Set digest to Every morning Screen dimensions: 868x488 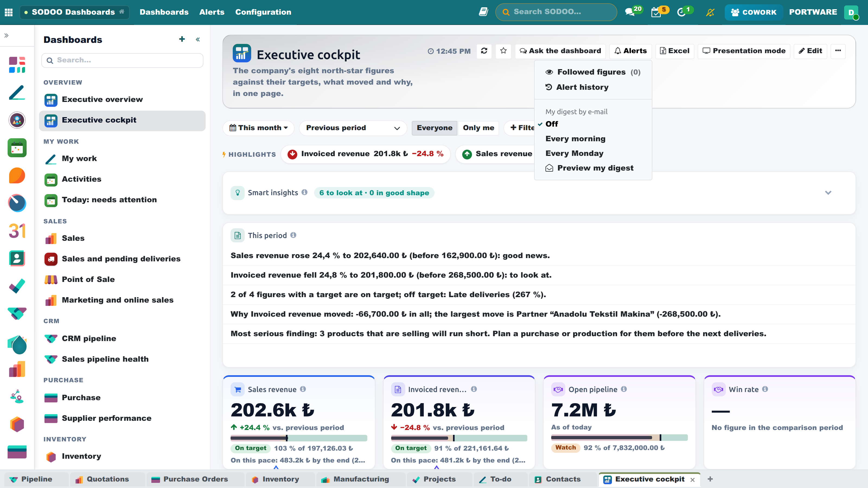point(593,139)
